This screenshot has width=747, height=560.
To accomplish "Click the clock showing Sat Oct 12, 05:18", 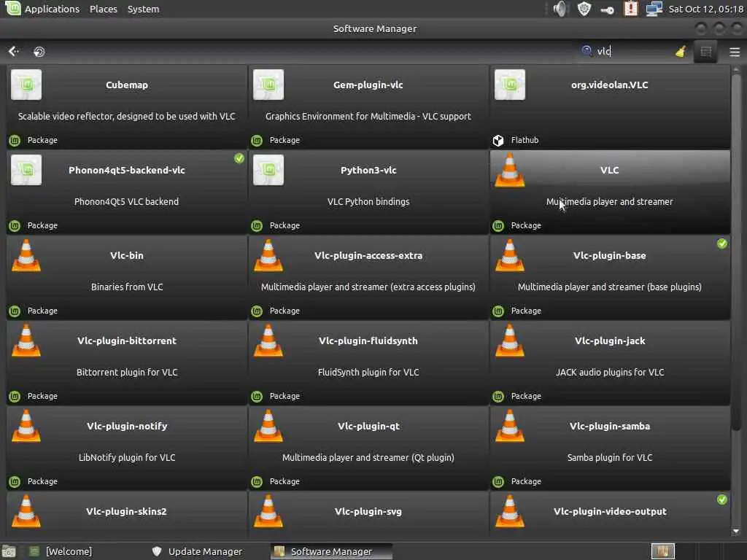I will tap(705, 9).
